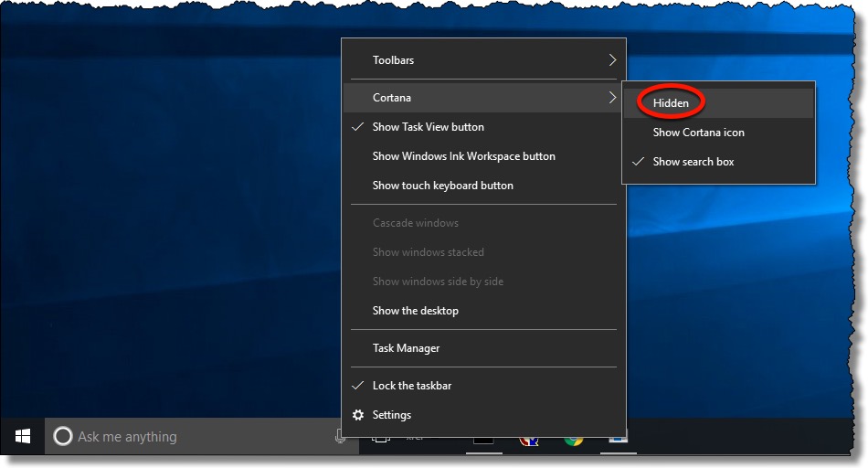Enable Show touch keyboard button
This screenshot has height=468, width=868.
click(484, 186)
